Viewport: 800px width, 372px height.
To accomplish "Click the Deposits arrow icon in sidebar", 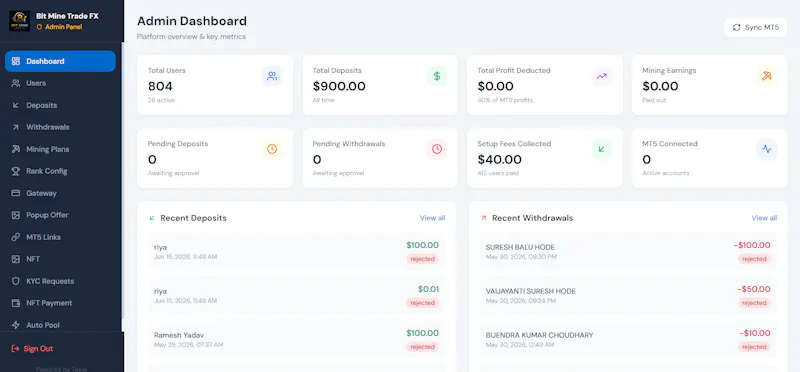I will (x=16, y=105).
